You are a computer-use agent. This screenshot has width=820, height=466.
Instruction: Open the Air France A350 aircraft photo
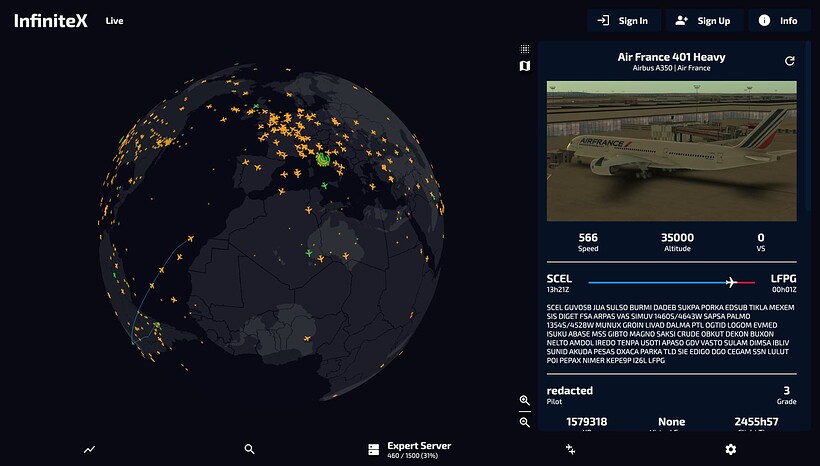(x=671, y=151)
